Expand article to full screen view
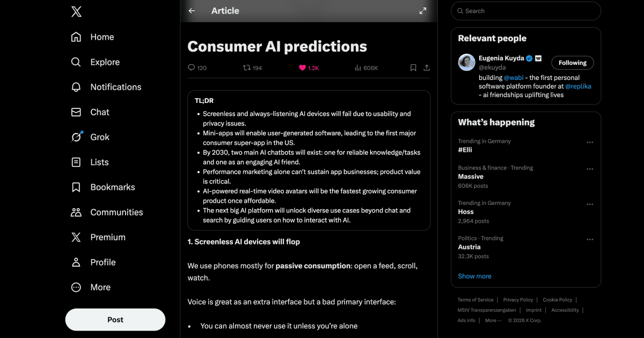 click(423, 11)
